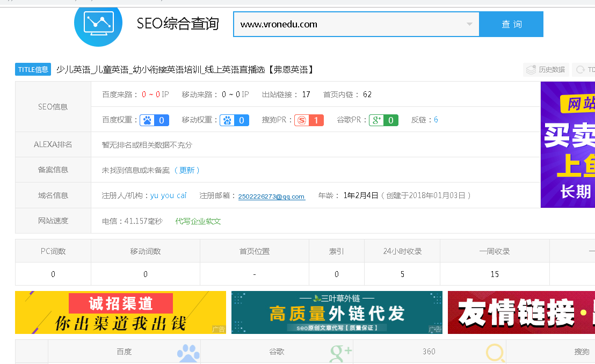Open the 反链 count link 6
The image size is (595, 364).
click(x=436, y=120)
